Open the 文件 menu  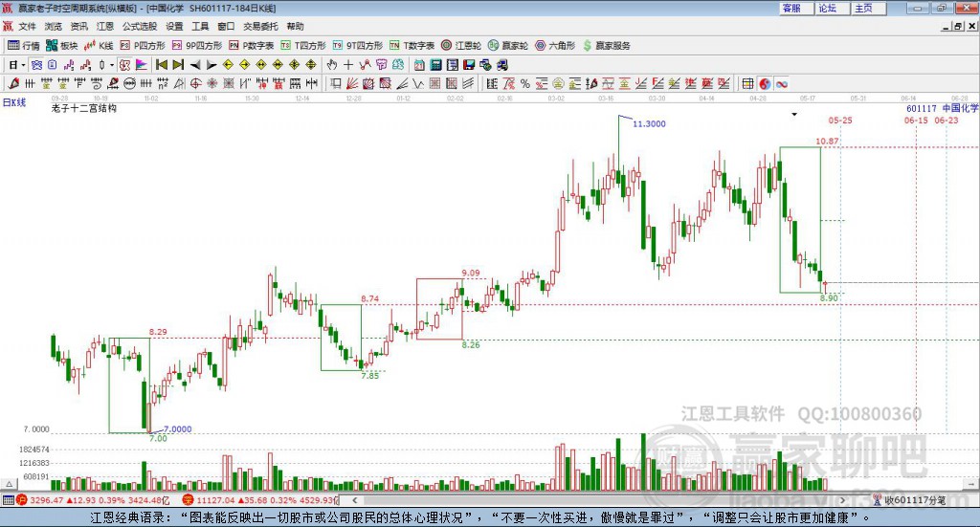click(27, 26)
